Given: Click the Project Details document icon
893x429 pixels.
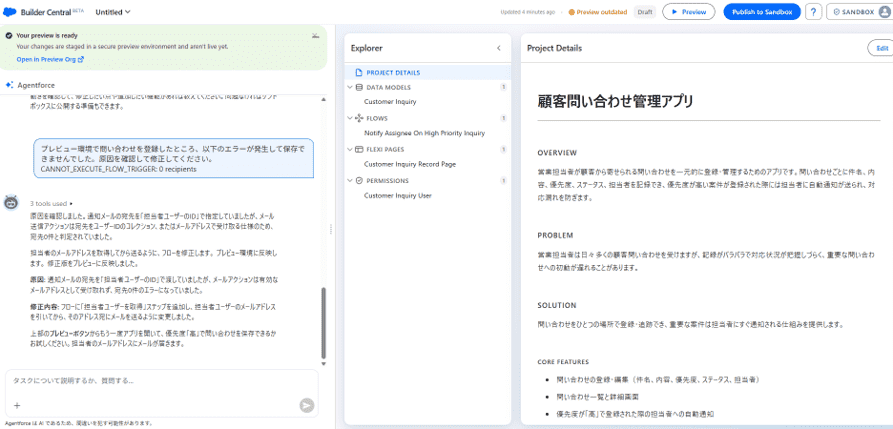Looking at the screenshot, I should 359,72.
